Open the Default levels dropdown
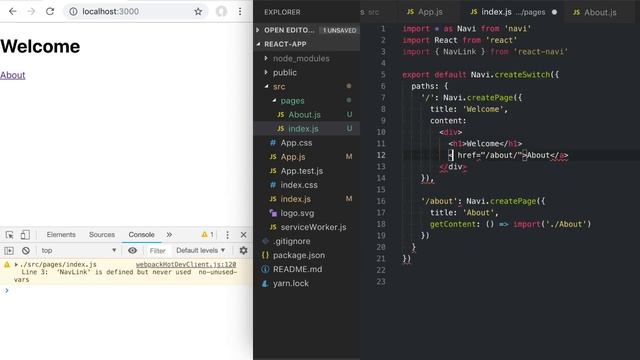The image size is (640, 360). click(x=200, y=251)
